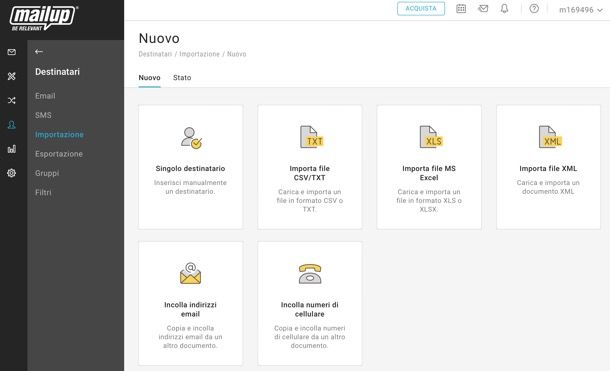Click Importazione breadcrumb link

200,54
